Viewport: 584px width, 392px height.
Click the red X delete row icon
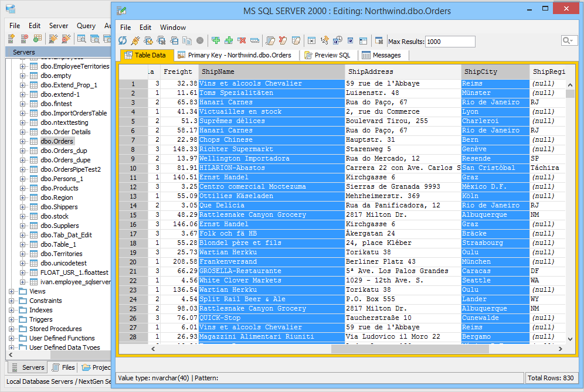pos(242,40)
